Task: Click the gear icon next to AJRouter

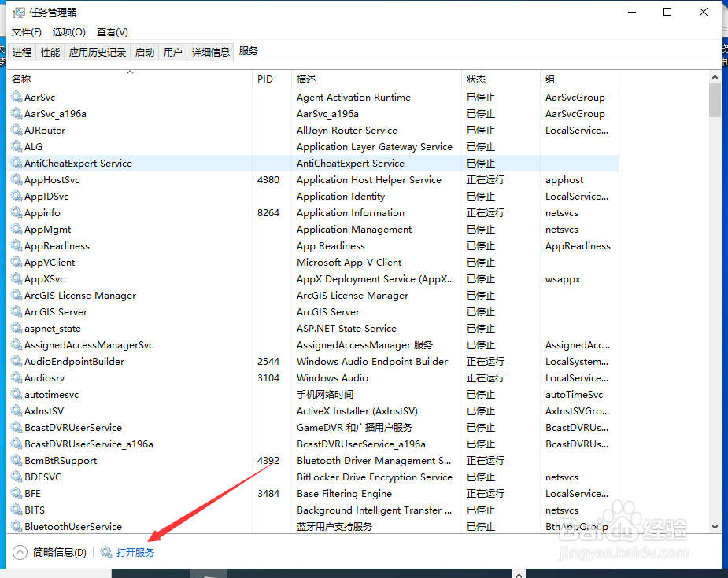Action: click(17, 130)
